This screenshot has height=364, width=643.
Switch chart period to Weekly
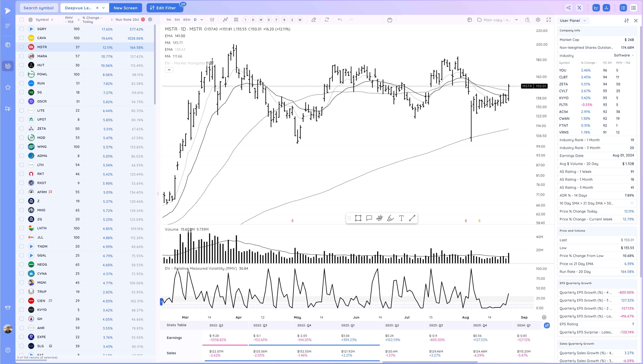261,20
